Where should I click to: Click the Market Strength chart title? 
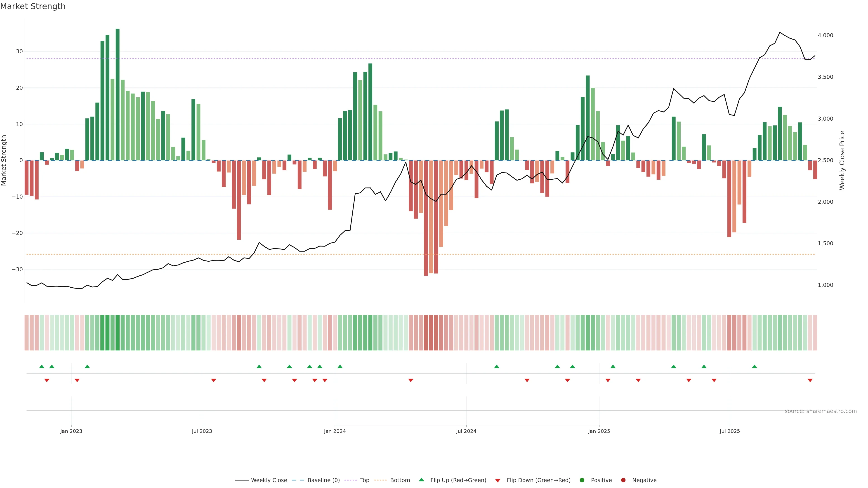(33, 6)
